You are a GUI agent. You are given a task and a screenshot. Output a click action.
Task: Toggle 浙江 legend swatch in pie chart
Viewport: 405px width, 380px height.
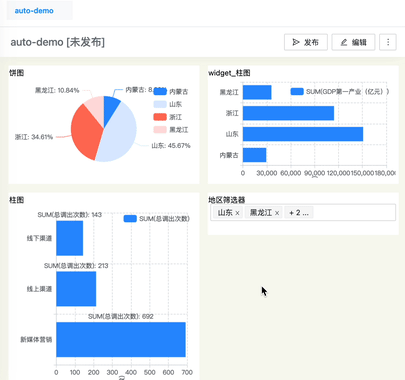point(160,117)
